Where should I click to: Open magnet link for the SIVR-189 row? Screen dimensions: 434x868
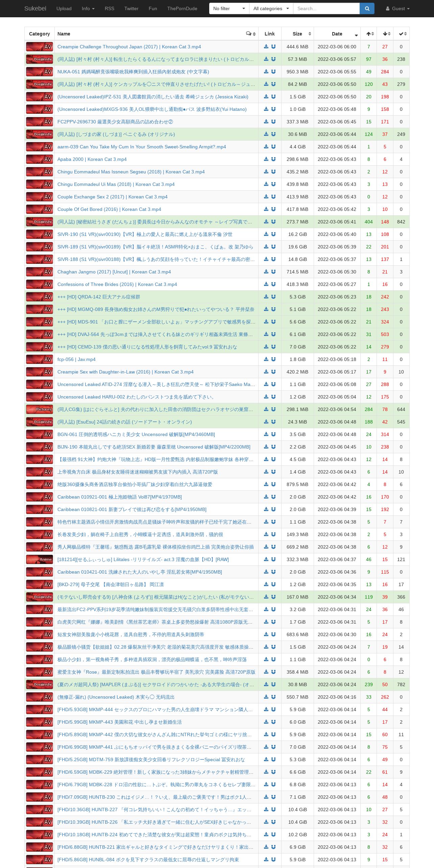tap(273, 247)
